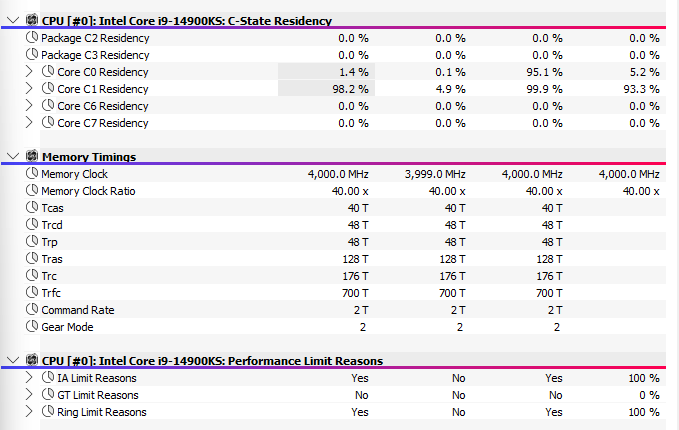Select the Performance Limit Reasons header title

212,361
